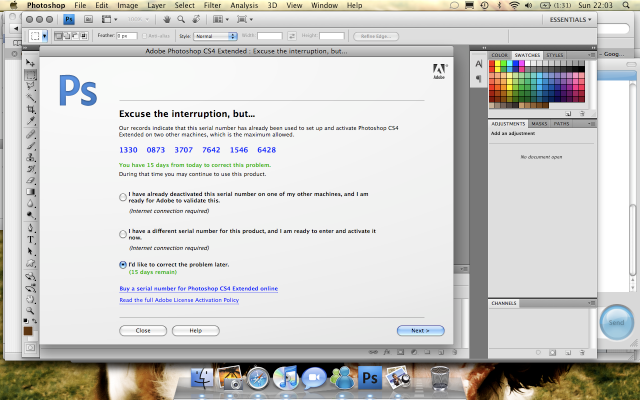Click the Feather input field
Screen dimensions: 640x400
tap(127, 36)
